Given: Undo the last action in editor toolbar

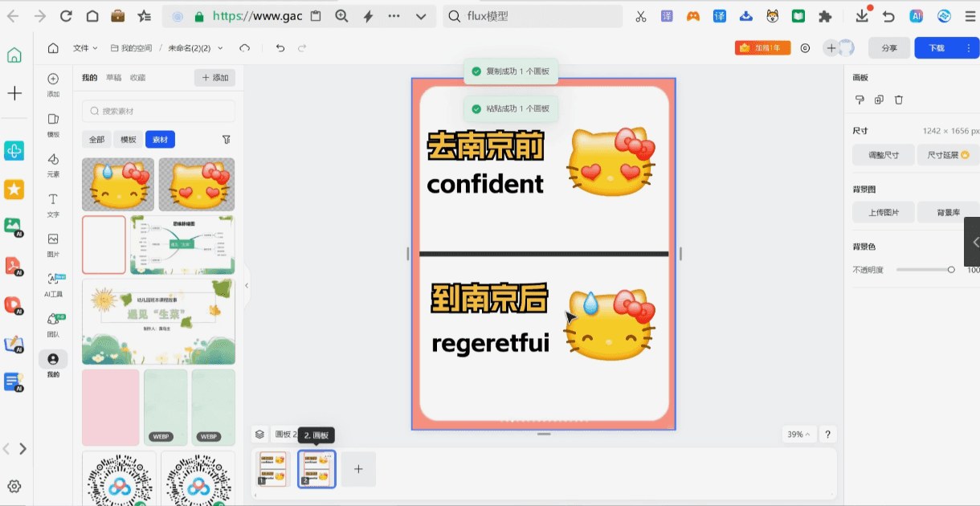Looking at the screenshot, I should pyautogui.click(x=280, y=48).
